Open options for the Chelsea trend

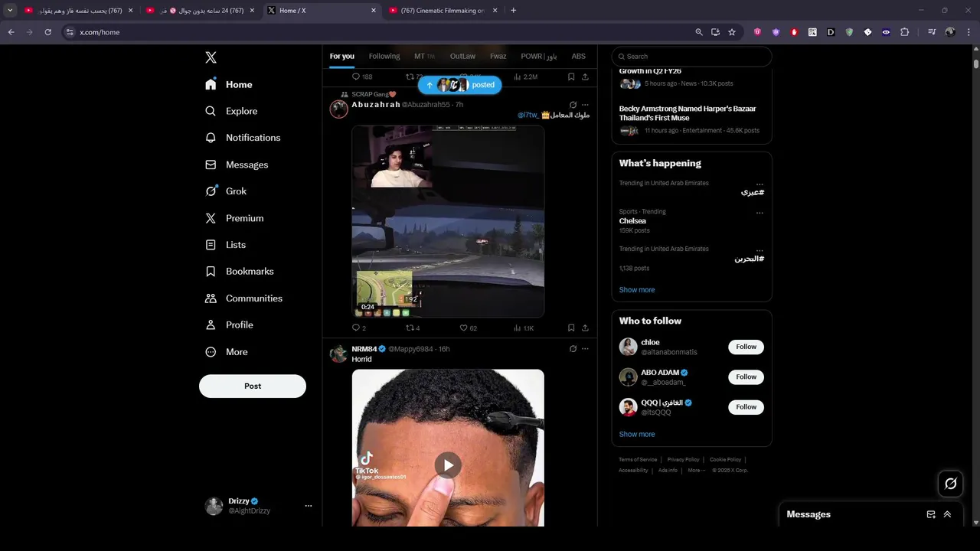click(759, 213)
